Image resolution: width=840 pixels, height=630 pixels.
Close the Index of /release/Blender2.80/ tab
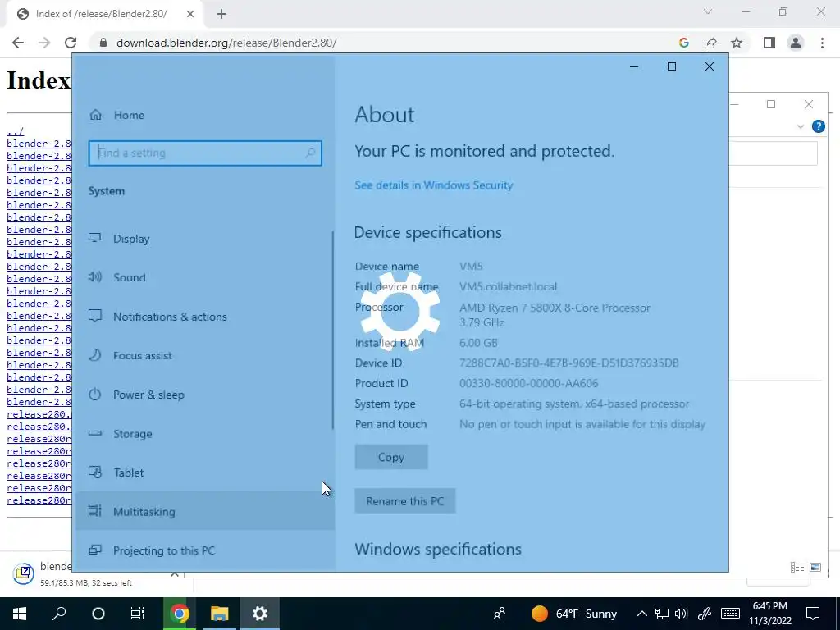pos(190,15)
